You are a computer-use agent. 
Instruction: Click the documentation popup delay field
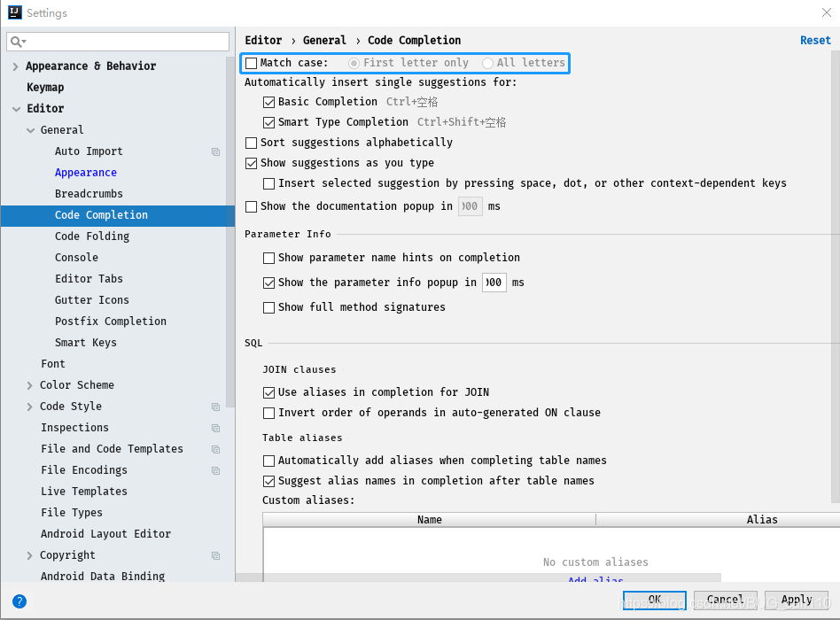pyautogui.click(x=470, y=205)
